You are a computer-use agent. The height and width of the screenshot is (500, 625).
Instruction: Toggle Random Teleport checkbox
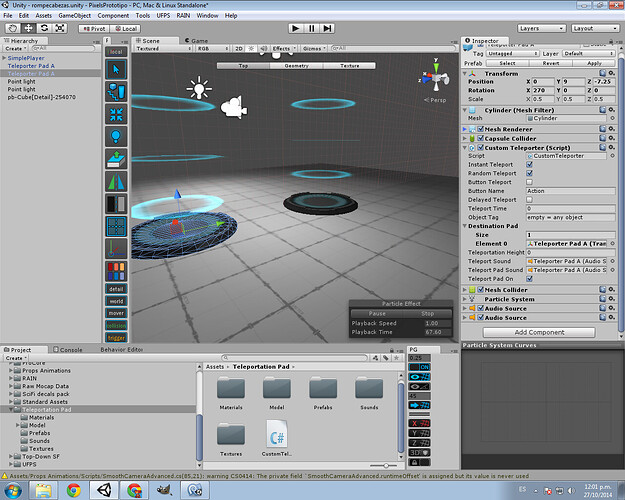529,173
